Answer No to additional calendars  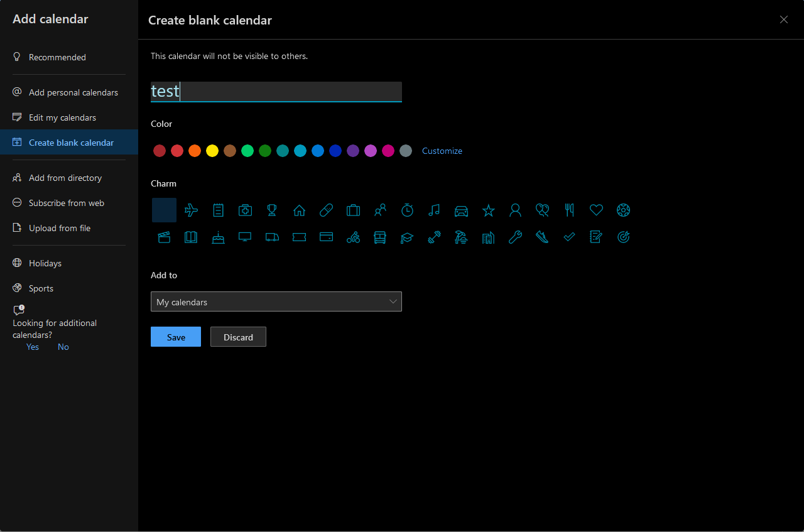[x=63, y=347]
